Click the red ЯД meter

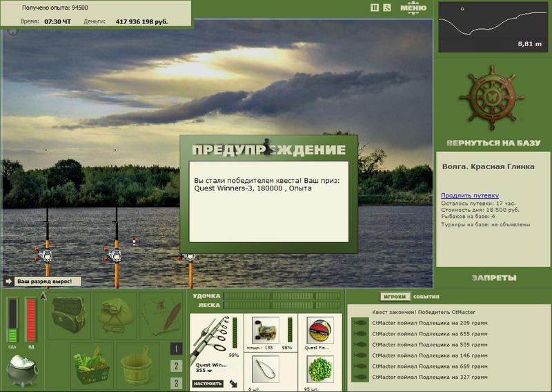[30, 320]
